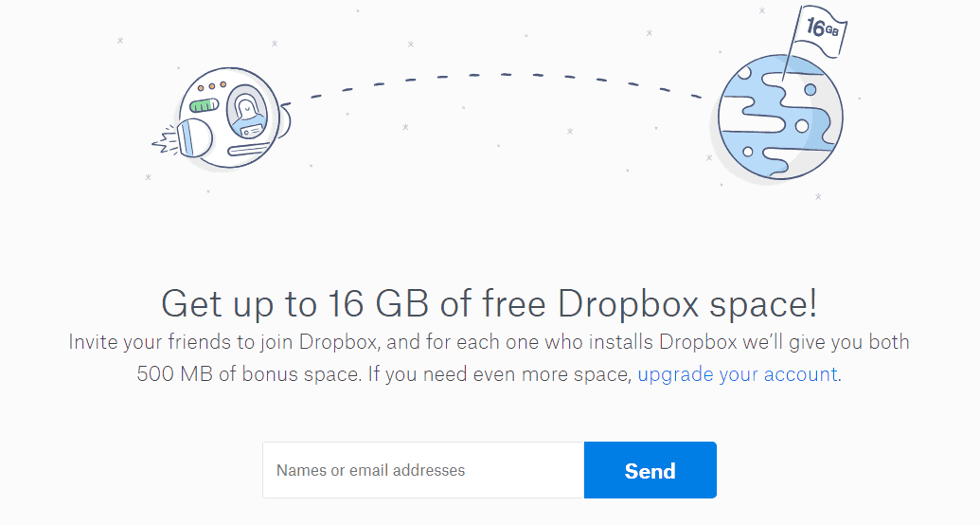Click the thruster exhaust burst behind spaceship
Image resolution: width=980 pixels, height=525 pixels.
pyautogui.click(x=166, y=140)
